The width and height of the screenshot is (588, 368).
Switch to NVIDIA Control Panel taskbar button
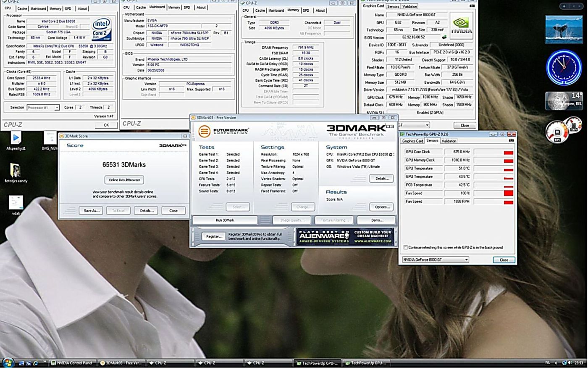72,363
